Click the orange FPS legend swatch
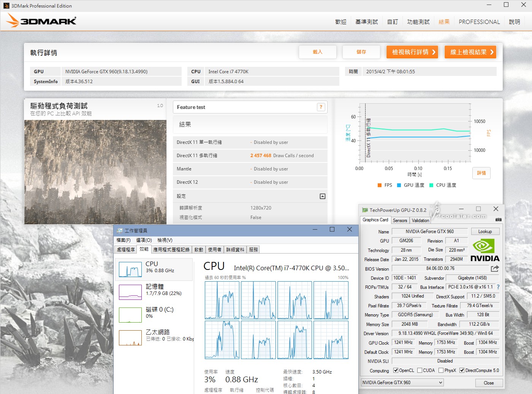This screenshot has height=394, width=532. tap(379, 185)
